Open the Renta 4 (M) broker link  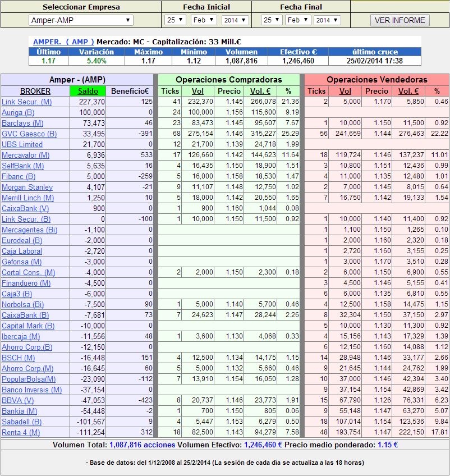(21, 432)
